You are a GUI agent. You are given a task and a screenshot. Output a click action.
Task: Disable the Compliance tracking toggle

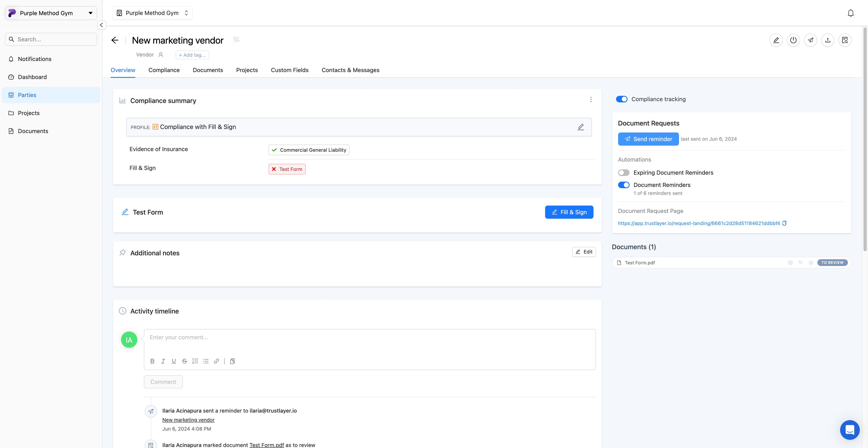click(x=621, y=99)
